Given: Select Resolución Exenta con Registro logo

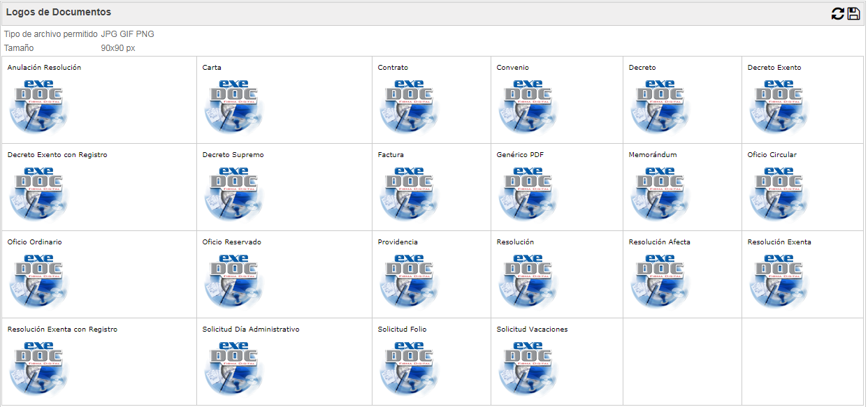Looking at the screenshot, I should coord(39,369).
